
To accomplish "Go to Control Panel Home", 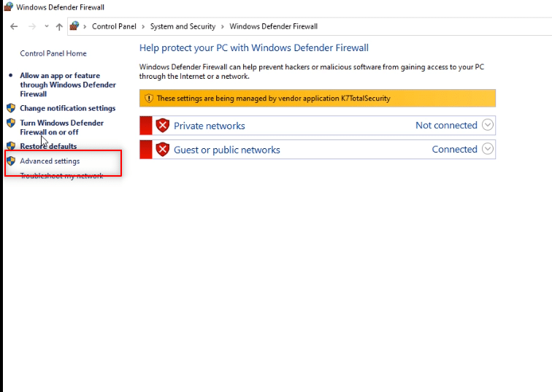I will pos(53,53).
